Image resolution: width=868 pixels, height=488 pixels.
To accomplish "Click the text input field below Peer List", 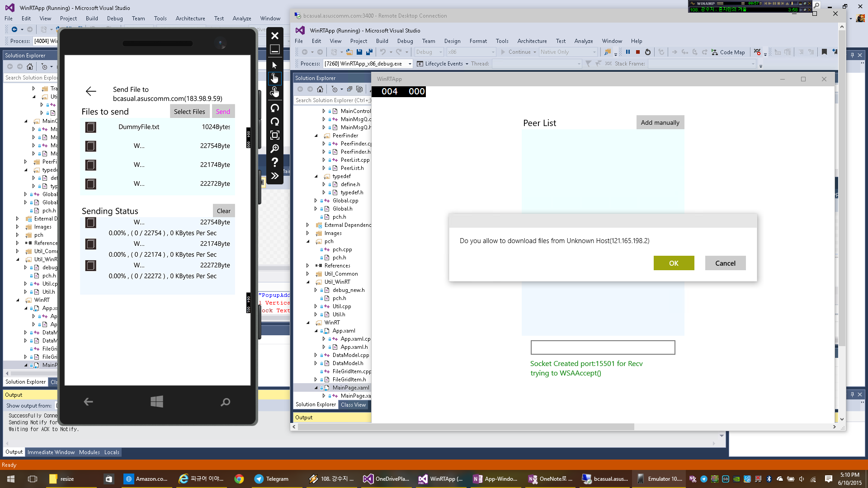I will click(x=602, y=347).
